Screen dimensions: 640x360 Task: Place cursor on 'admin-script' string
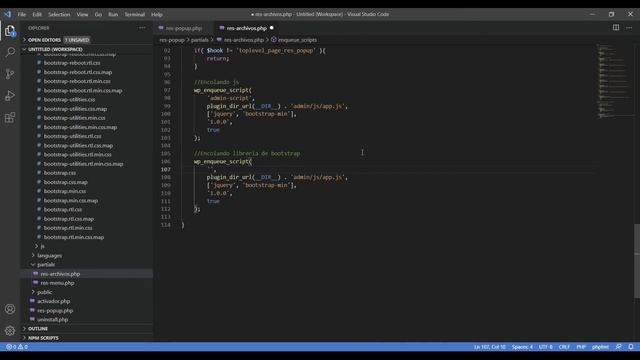coord(230,98)
